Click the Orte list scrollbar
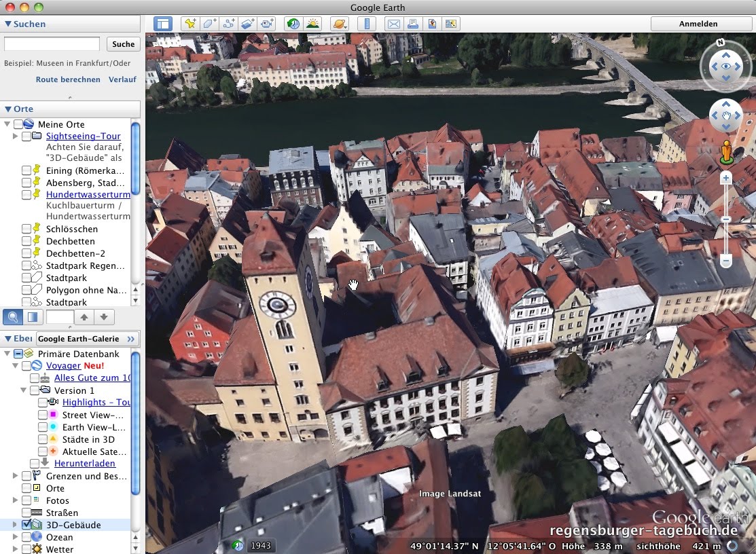Image resolution: width=756 pixels, height=554 pixels. [x=135, y=159]
